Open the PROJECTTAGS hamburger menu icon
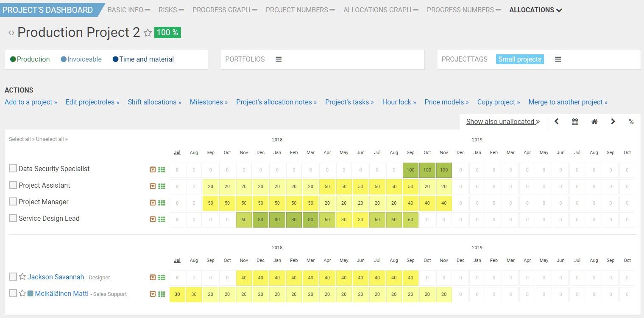This screenshot has height=318, width=644. [558, 59]
